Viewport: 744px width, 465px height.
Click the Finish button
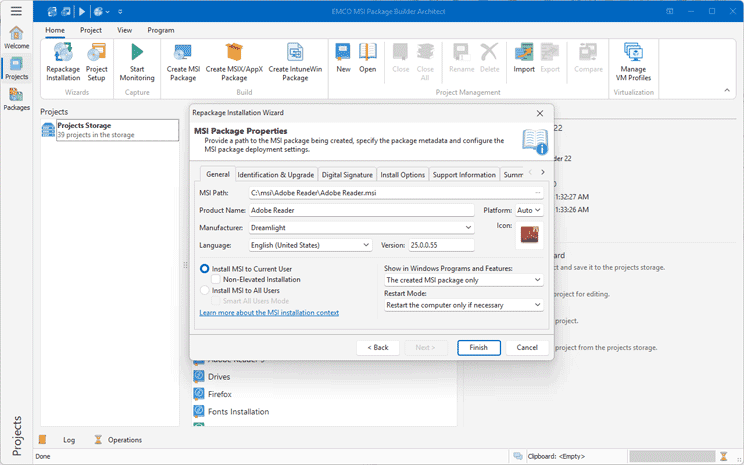click(x=478, y=347)
